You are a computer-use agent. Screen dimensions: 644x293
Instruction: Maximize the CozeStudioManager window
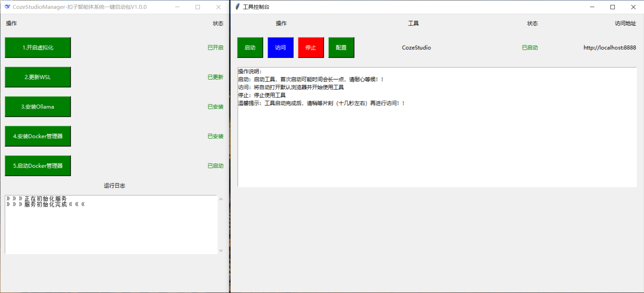pyautogui.click(x=198, y=7)
